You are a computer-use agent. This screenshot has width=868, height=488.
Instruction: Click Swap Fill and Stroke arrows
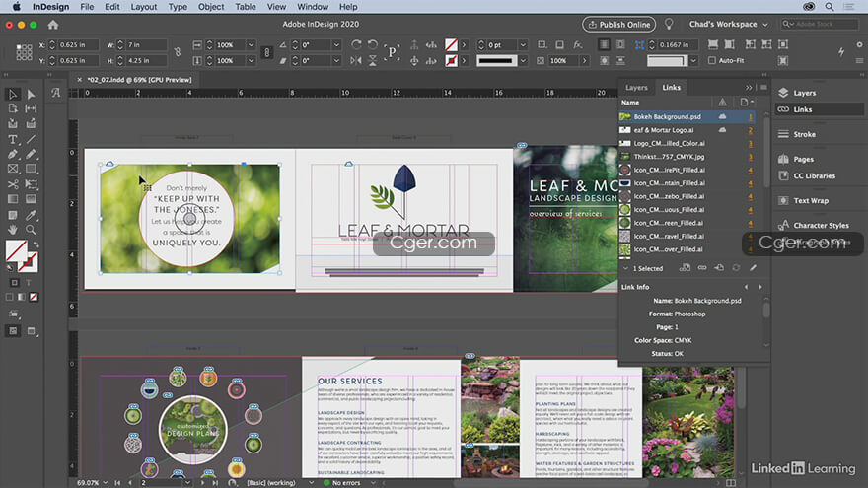point(36,244)
